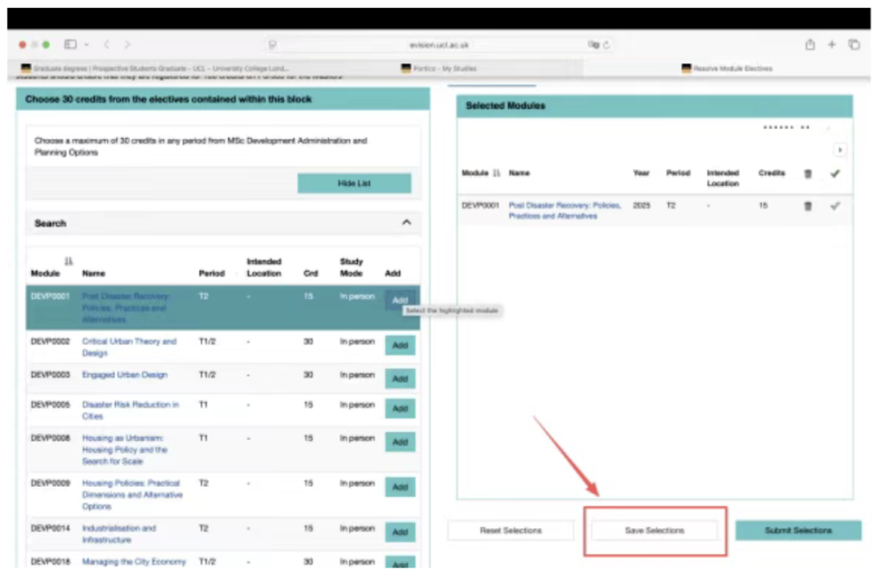Click the small arrow button above the Selected Modules table

coord(839,150)
